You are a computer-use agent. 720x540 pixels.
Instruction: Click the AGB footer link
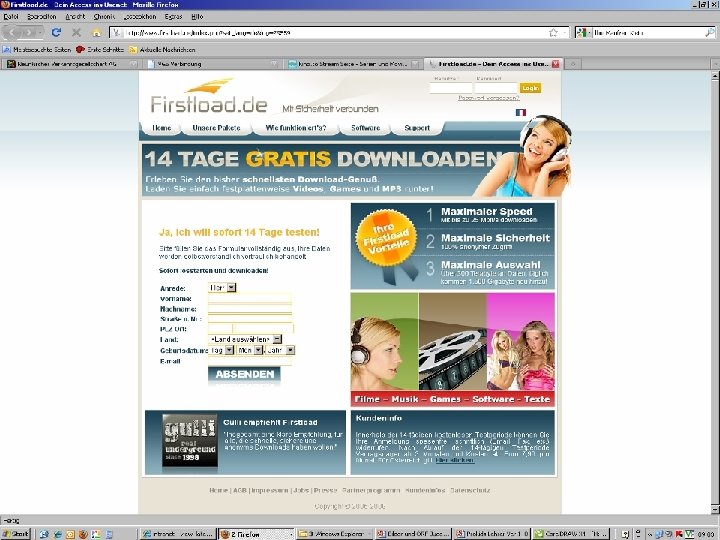click(240, 490)
